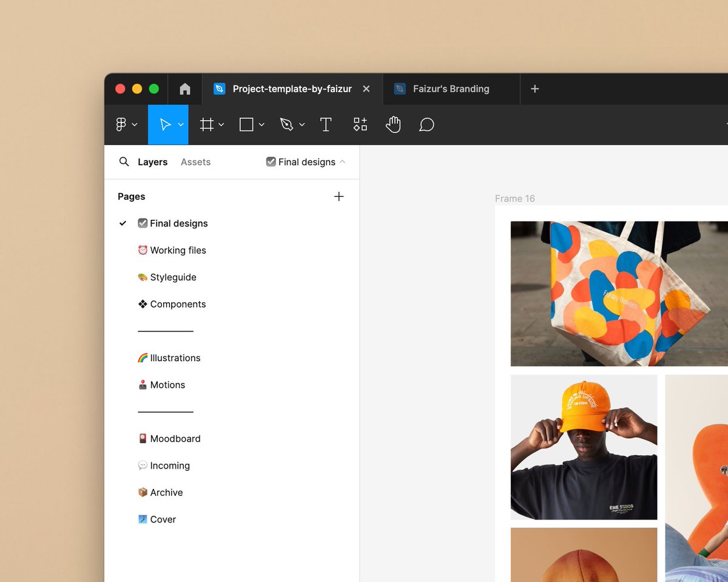The image size is (728, 582).
Task: Click the macOS yellow minimize button
Action: point(137,89)
